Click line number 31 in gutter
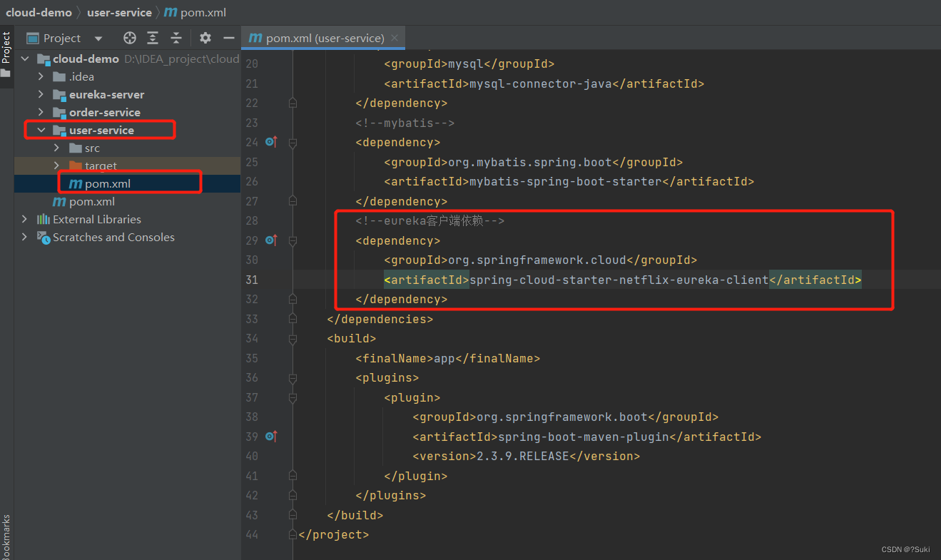 click(252, 280)
